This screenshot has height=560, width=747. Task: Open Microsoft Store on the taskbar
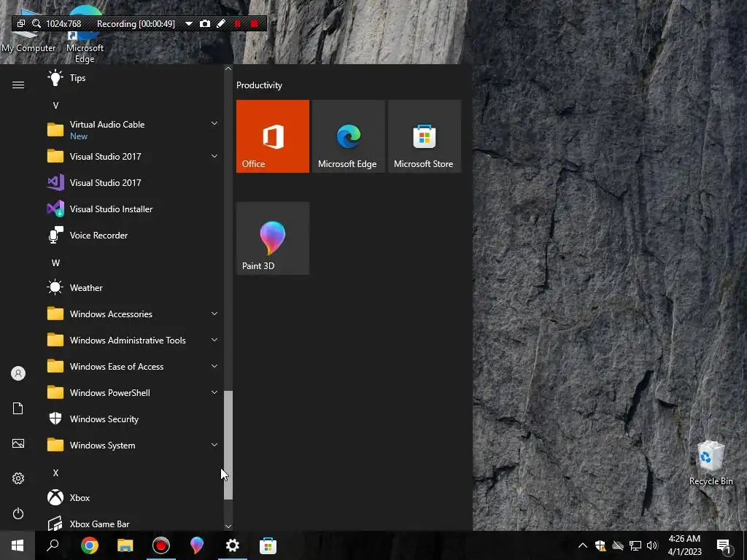click(x=268, y=545)
